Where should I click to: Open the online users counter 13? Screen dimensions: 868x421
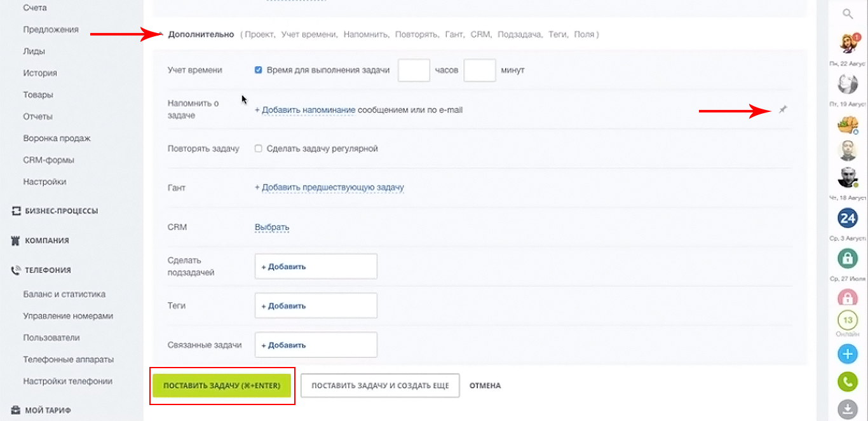click(848, 321)
